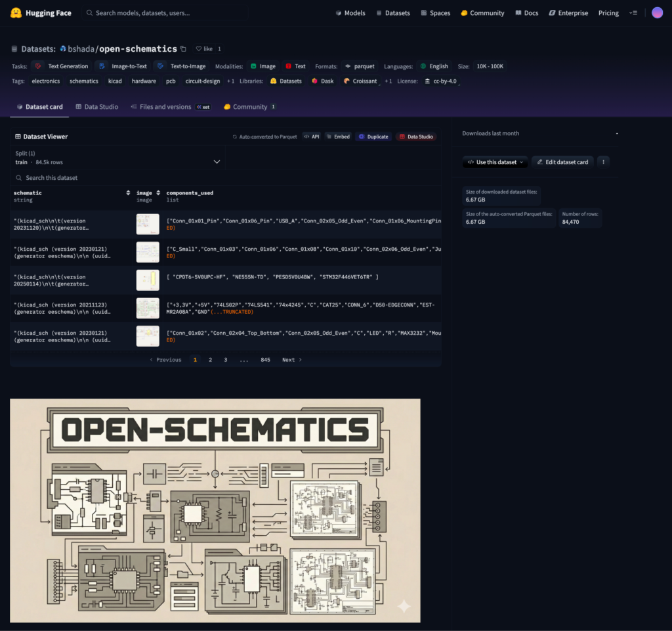672x631 pixels.
Task: Open the Use this dataset dropdown
Action: 495,162
